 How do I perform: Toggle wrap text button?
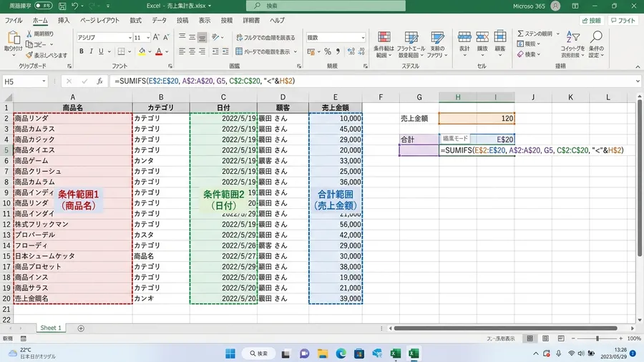click(x=265, y=37)
